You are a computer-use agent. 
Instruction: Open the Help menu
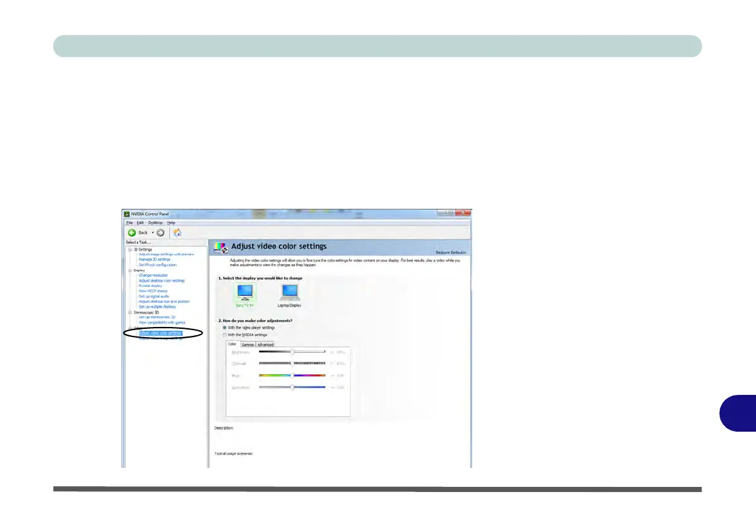[171, 223]
